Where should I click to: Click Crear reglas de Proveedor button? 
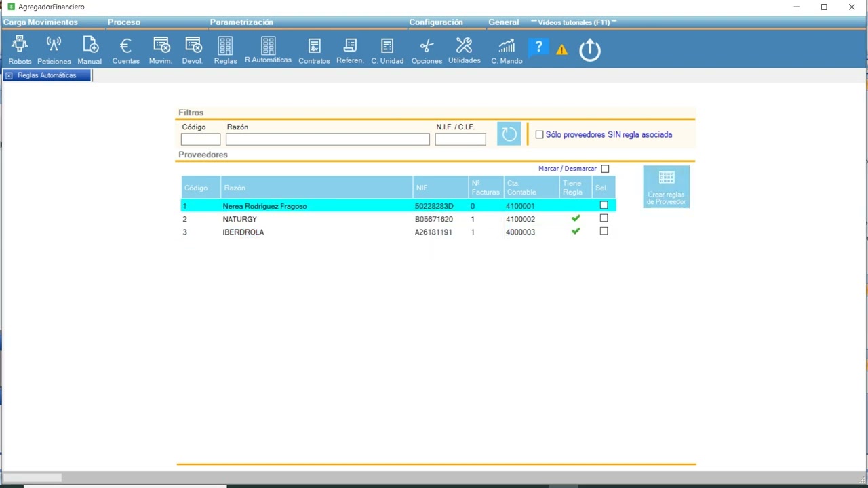pyautogui.click(x=667, y=186)
